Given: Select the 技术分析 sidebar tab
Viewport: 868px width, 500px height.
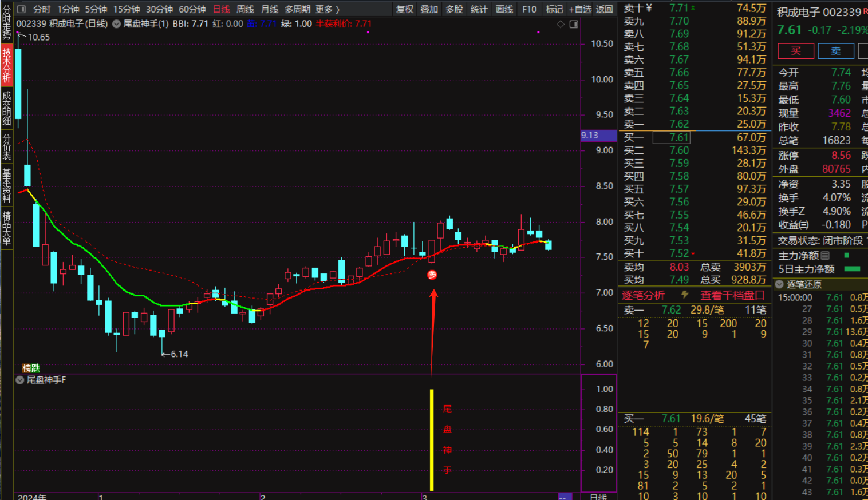Looking at the screenshot, I should click(x=7, y=65).
